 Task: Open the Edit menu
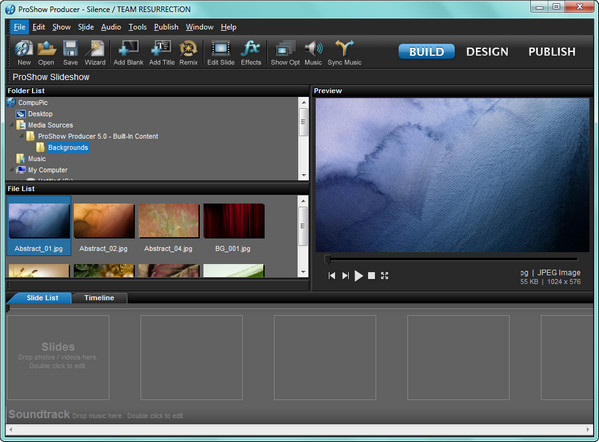[39, 27]
